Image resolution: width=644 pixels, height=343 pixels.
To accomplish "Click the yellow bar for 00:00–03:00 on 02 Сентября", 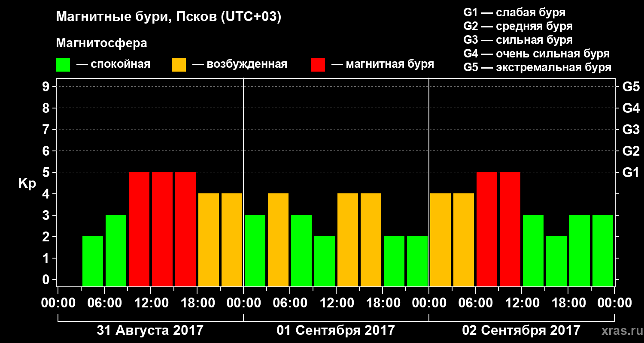I will coord(440,240).
